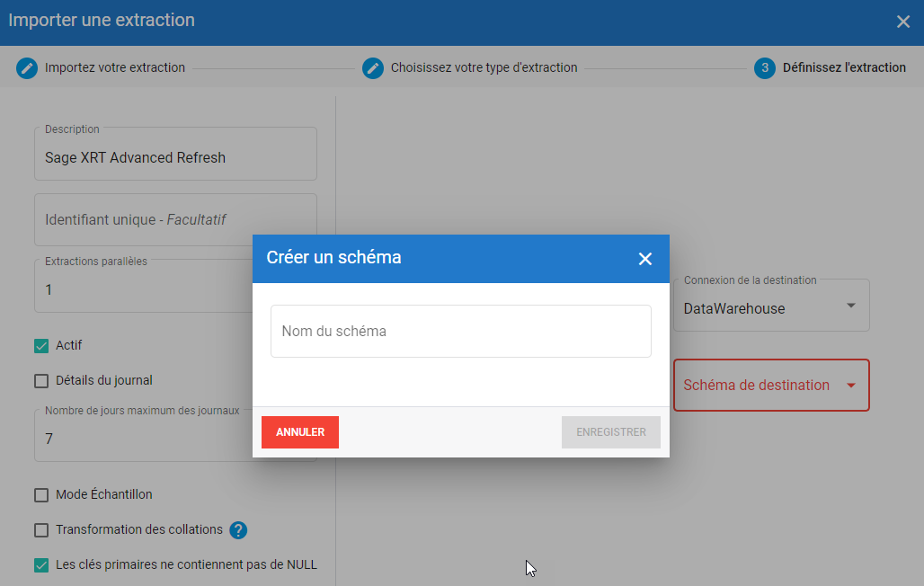Select Définissez l'extraction step label
Screen dimensions: 924x586
pos(844,67)
